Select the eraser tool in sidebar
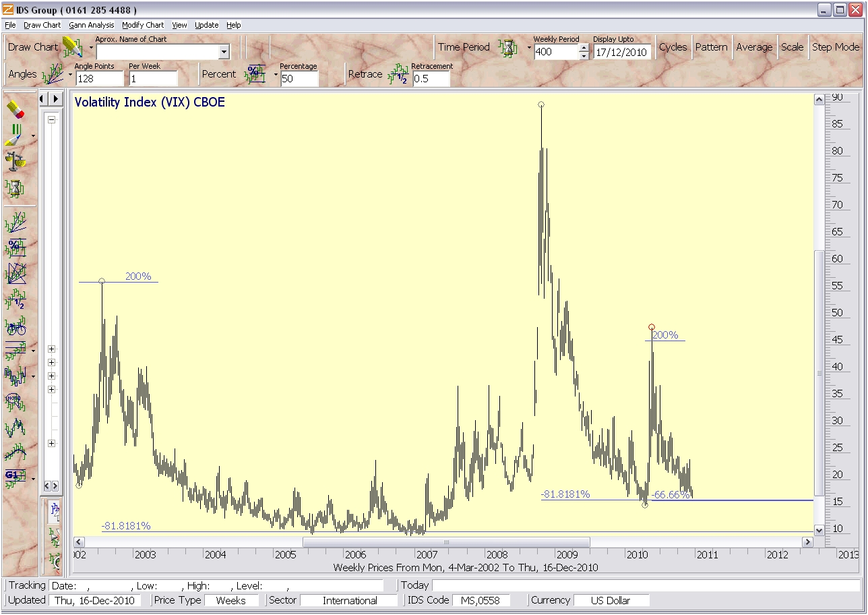The width and height of the screenshot is (868, 615). (x=15, y=109)
